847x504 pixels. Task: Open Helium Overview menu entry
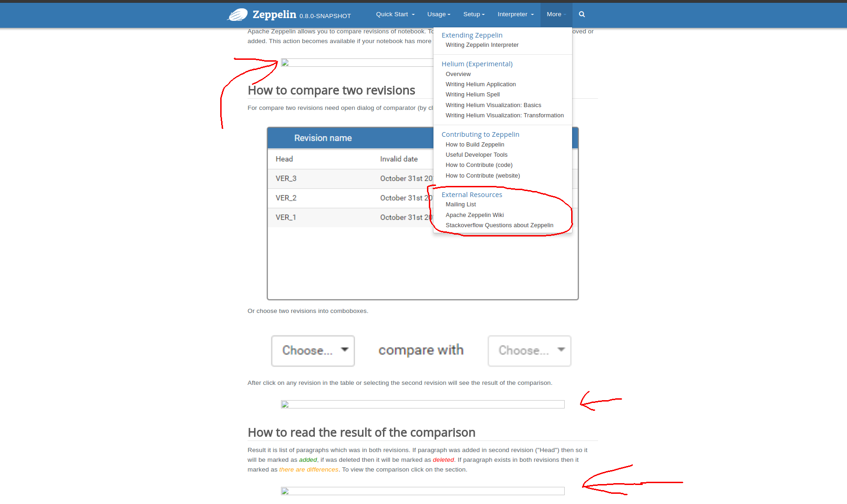[x=458, y=74]
